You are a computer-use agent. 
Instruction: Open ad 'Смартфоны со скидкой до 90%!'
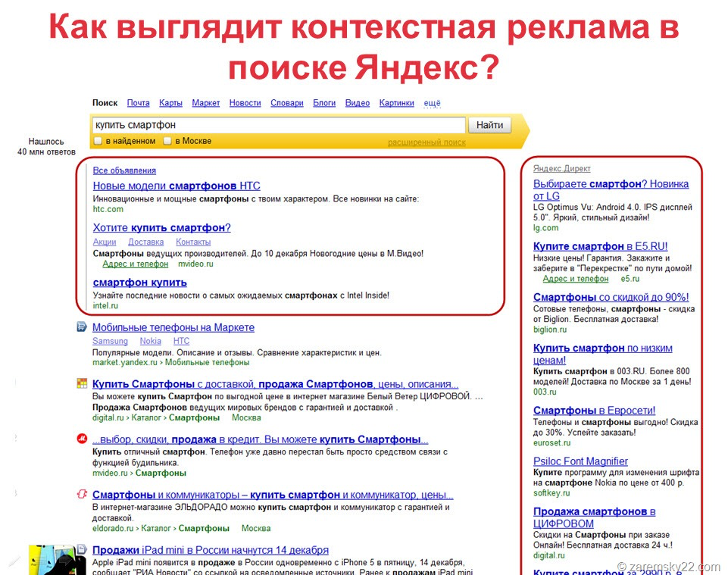(x=611, y=297)
